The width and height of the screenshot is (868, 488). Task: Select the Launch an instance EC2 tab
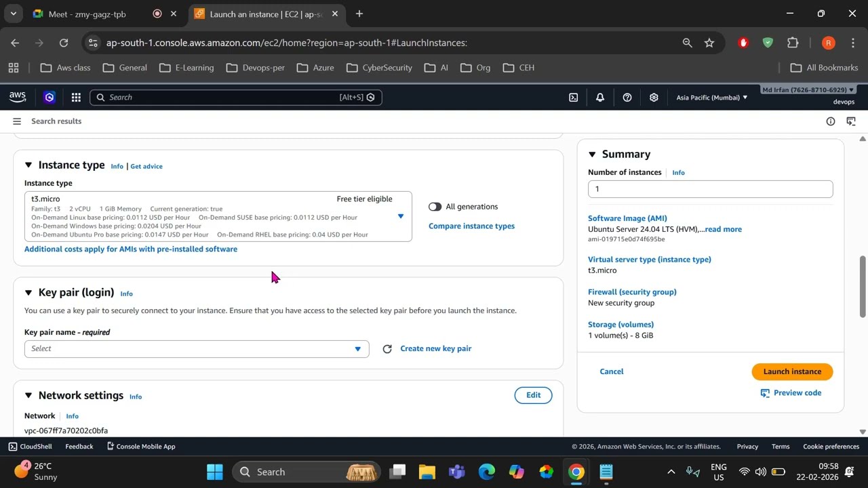click(x=266, y=14)
